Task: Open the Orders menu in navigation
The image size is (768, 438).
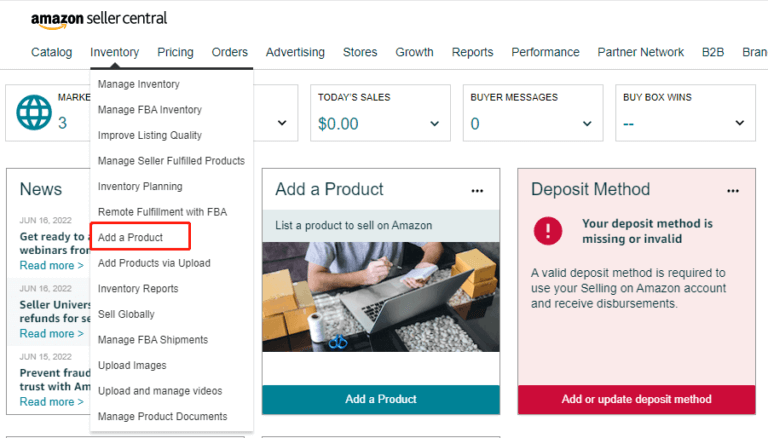Action: [230, 52]
